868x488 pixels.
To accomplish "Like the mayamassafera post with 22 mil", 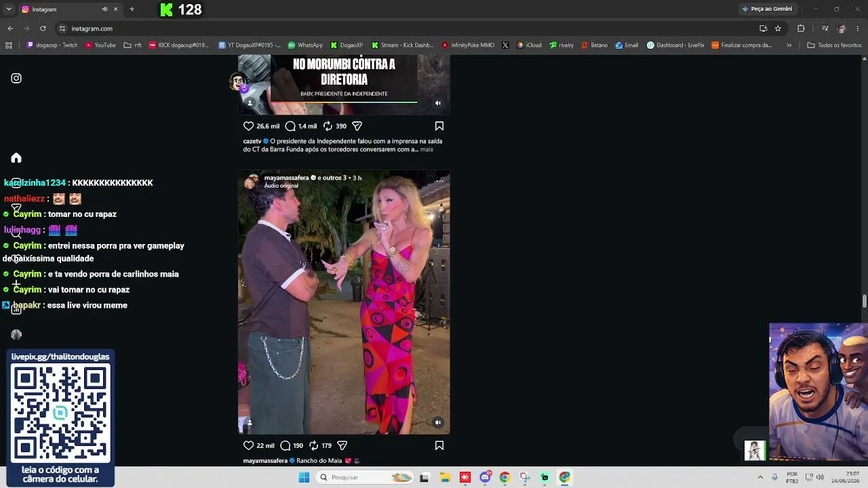I will (248, 445).
